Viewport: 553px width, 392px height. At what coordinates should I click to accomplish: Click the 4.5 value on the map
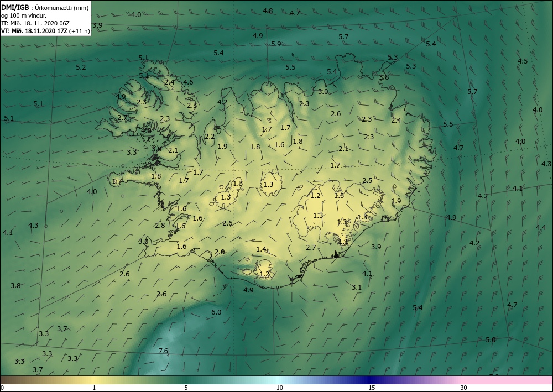point(523,61)
